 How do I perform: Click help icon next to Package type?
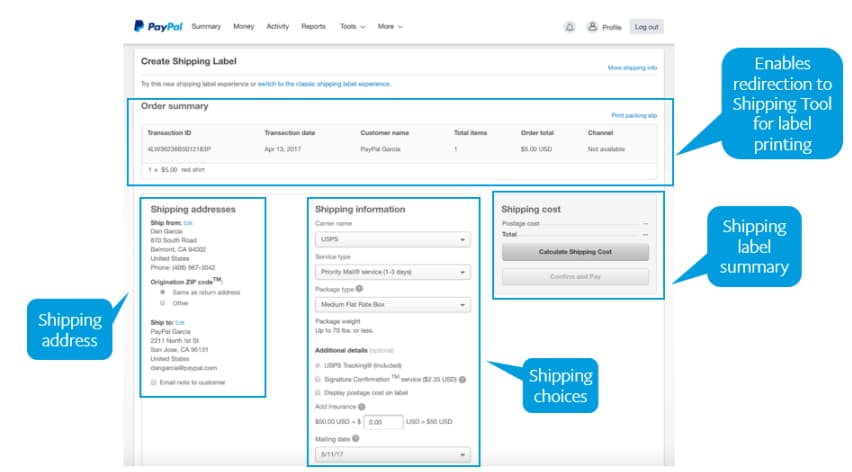point(359,288)
